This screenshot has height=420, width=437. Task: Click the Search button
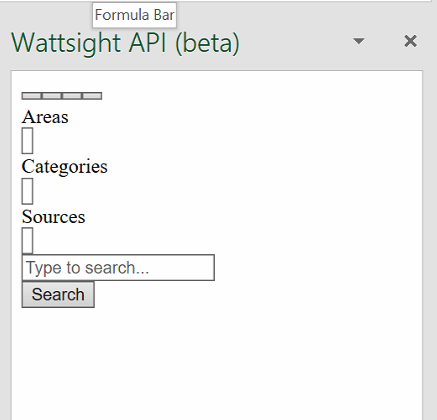click(58, 294)
